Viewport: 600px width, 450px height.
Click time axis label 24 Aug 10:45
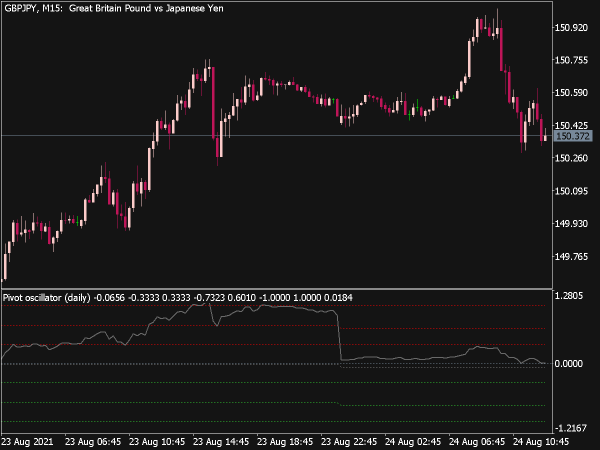[x=540, y=442]
